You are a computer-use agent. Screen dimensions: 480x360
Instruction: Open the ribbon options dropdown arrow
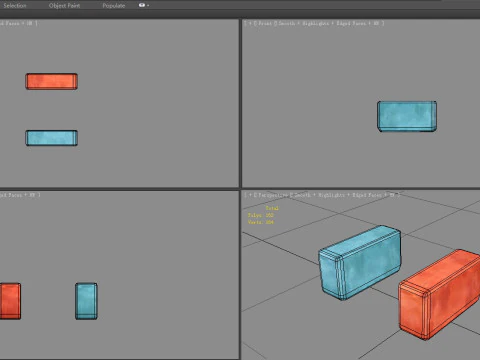coord(148,5)
